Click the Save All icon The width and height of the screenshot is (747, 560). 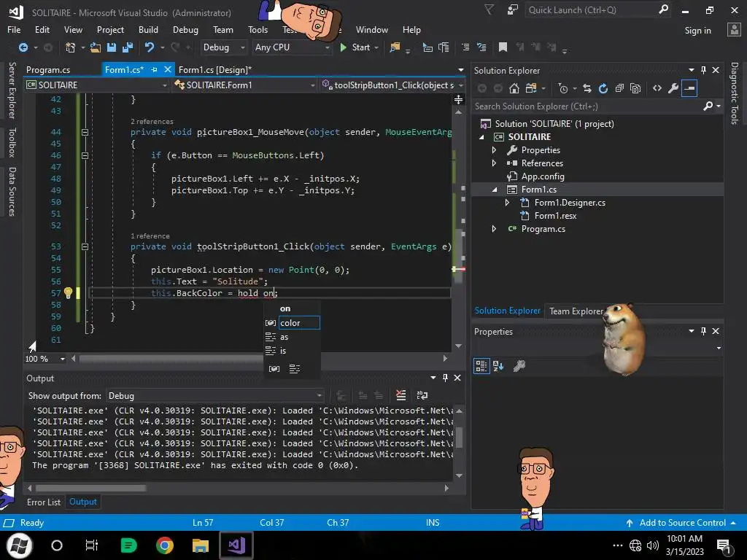click(x=128, y=47)
